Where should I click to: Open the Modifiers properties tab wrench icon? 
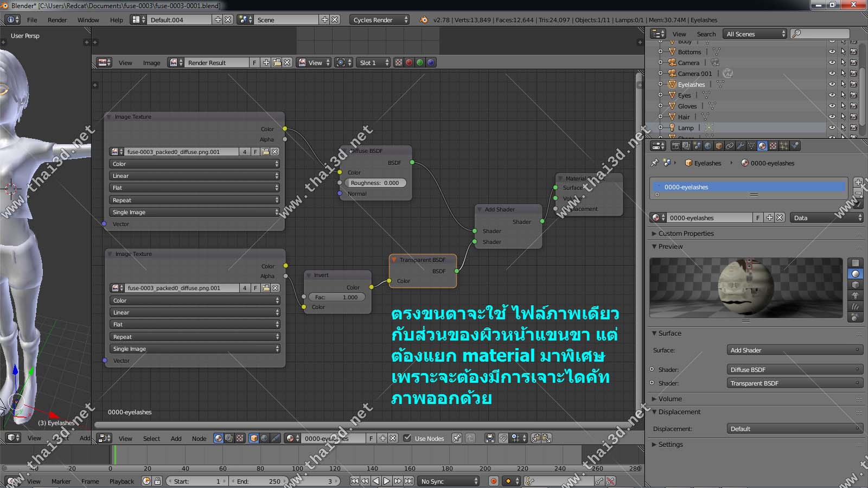(x=741, y=146)
